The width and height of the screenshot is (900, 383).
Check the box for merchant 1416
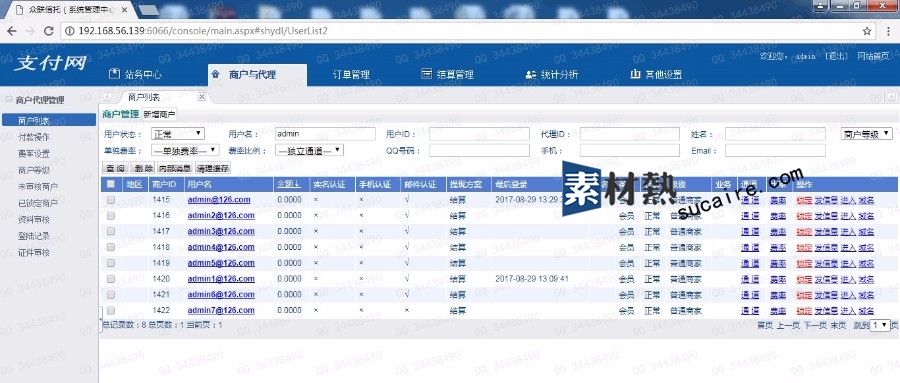111,215
